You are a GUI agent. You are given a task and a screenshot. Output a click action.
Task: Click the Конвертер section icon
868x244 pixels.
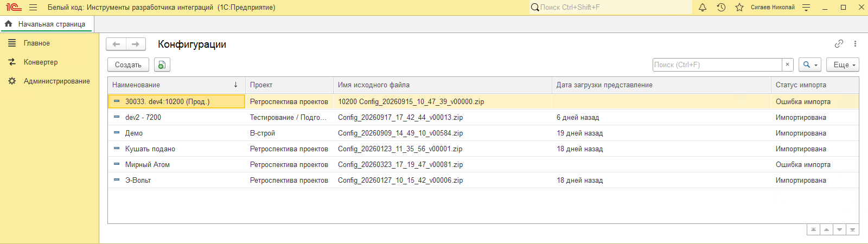point(12,62)
